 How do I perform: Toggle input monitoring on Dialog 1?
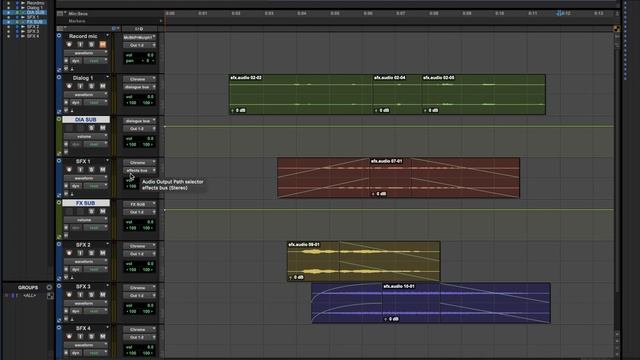click(x=80, y=86)
